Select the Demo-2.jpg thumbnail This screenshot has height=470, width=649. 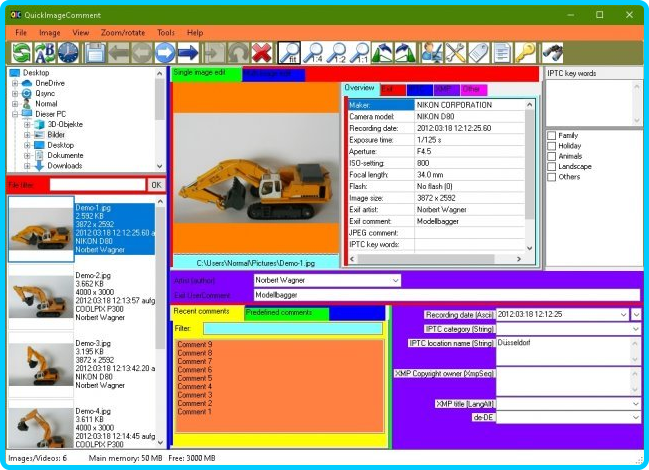[41, 297]
